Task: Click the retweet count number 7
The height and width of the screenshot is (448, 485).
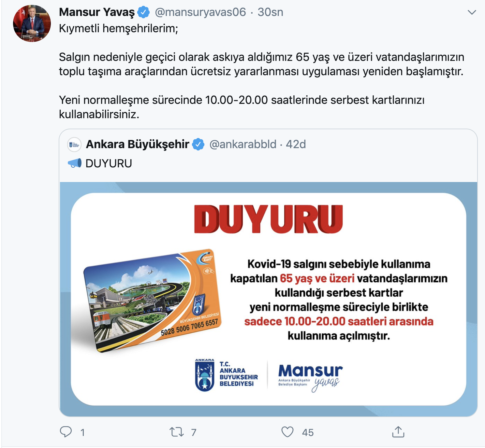Action: tap(194, 432)
